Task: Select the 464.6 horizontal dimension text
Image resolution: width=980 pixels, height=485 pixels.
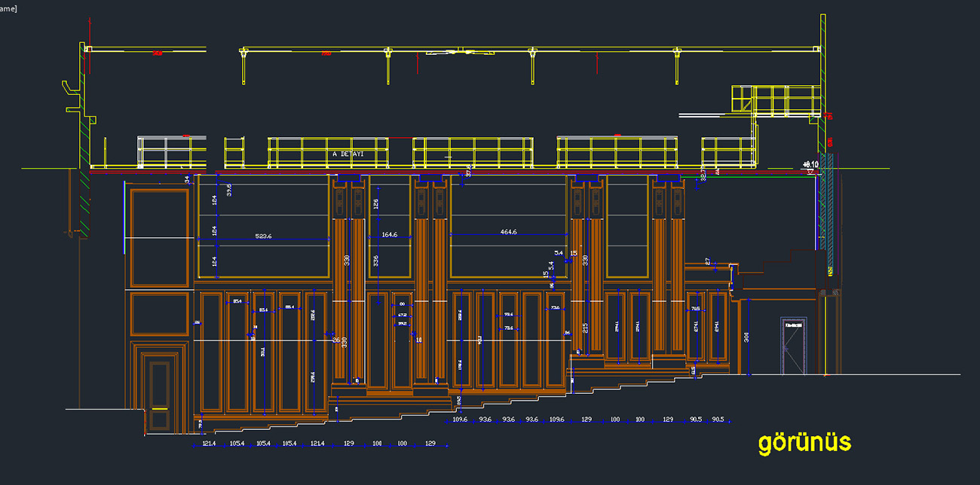Action: [x=509, y=232]
